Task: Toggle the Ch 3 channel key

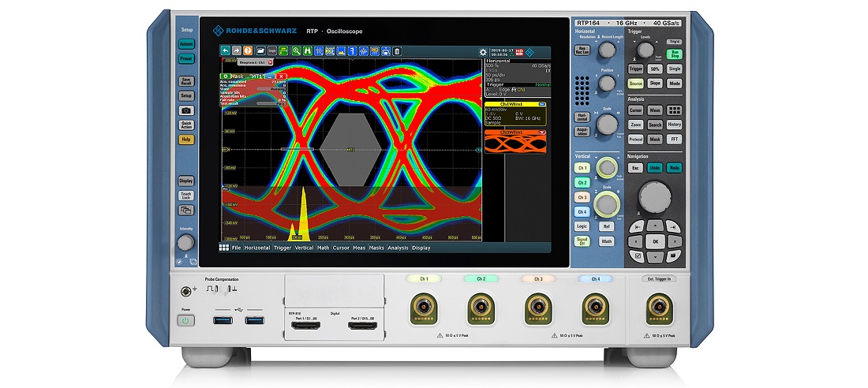Action: (582, 198)
